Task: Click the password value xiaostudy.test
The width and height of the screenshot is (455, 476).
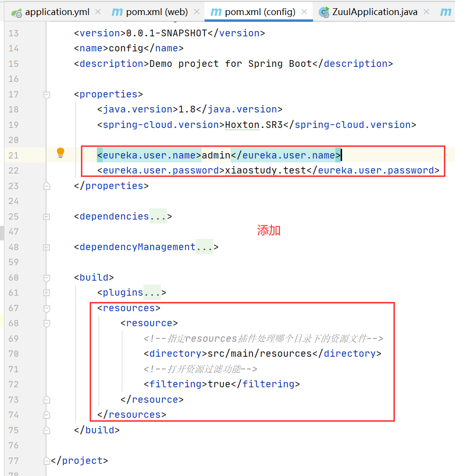Action: (265, 170)
